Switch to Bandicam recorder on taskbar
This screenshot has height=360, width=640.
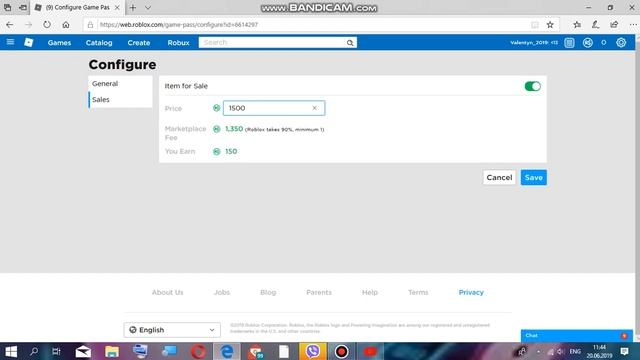click(x=341, y=351)
